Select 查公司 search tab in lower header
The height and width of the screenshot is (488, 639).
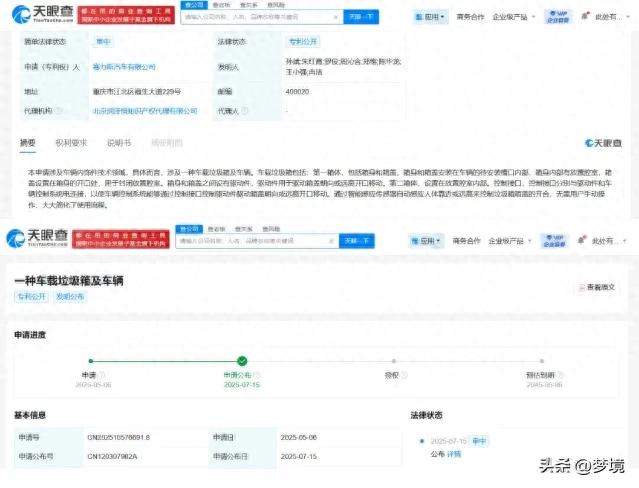(x=189, y=229)
